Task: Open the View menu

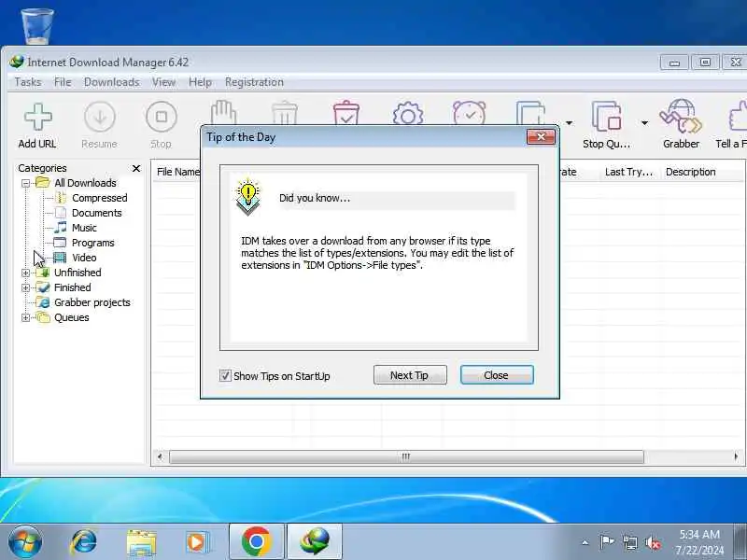Action: pyautogui.click(x=163, y=82)
